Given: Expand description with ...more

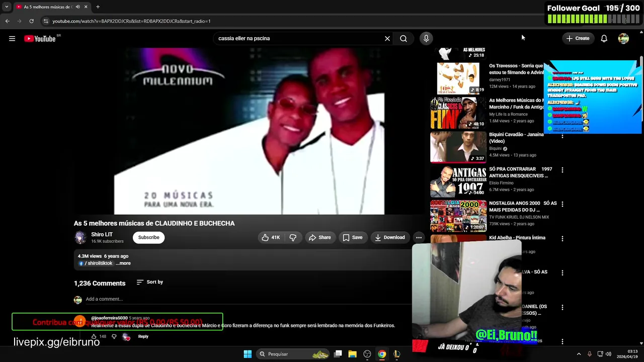Looking at the screenshot, I should tap(123, 263).
